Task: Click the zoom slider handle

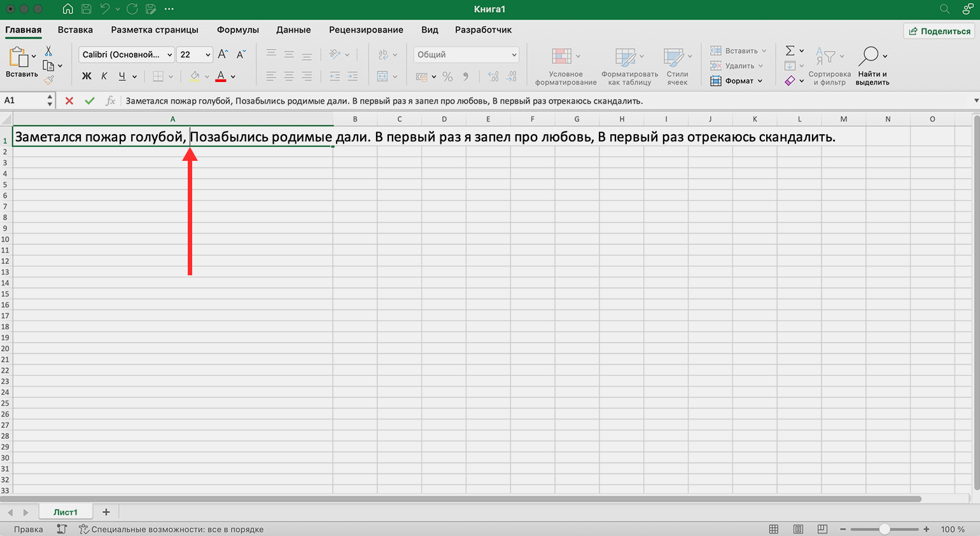Action: pyautogui.click(x=885, y=529)
